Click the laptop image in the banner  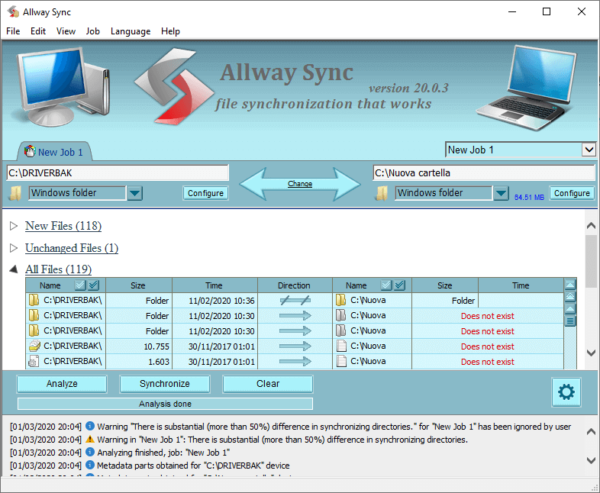coord(527,88)
